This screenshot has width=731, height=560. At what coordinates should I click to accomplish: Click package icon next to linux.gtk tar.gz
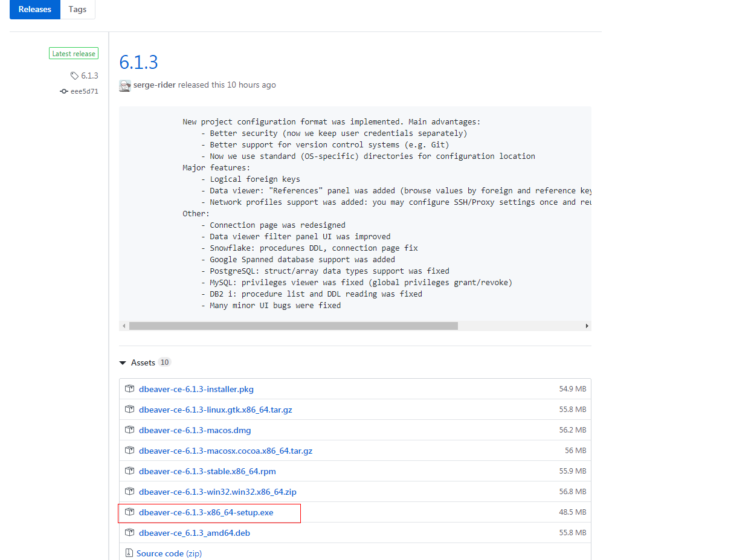point(129,410)
